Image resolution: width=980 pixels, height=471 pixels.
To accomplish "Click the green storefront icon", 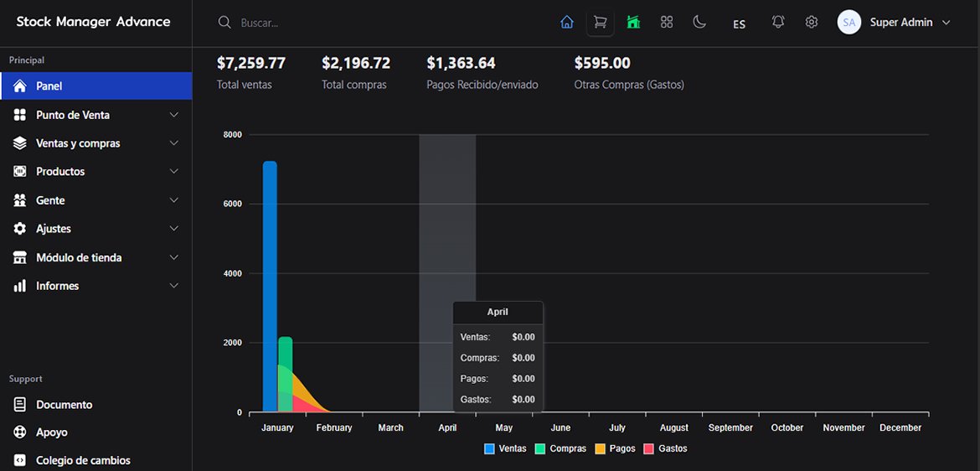I will 633,23.
